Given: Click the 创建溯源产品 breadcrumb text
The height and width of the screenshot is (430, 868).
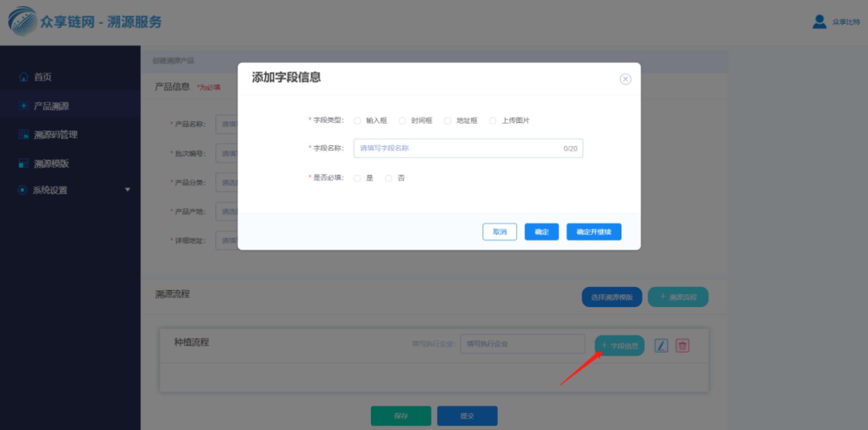Looking at the screenshot, I should (173, 61).
